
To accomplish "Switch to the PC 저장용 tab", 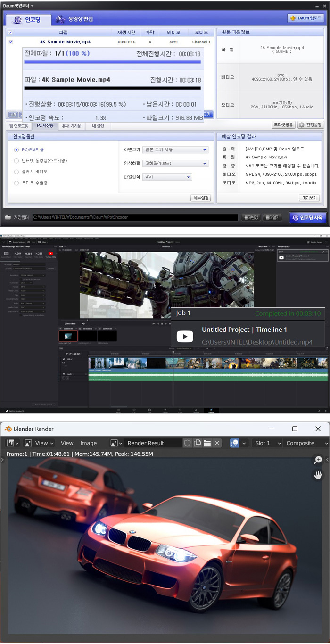I will pyautogui.click(x=45, y=126).
